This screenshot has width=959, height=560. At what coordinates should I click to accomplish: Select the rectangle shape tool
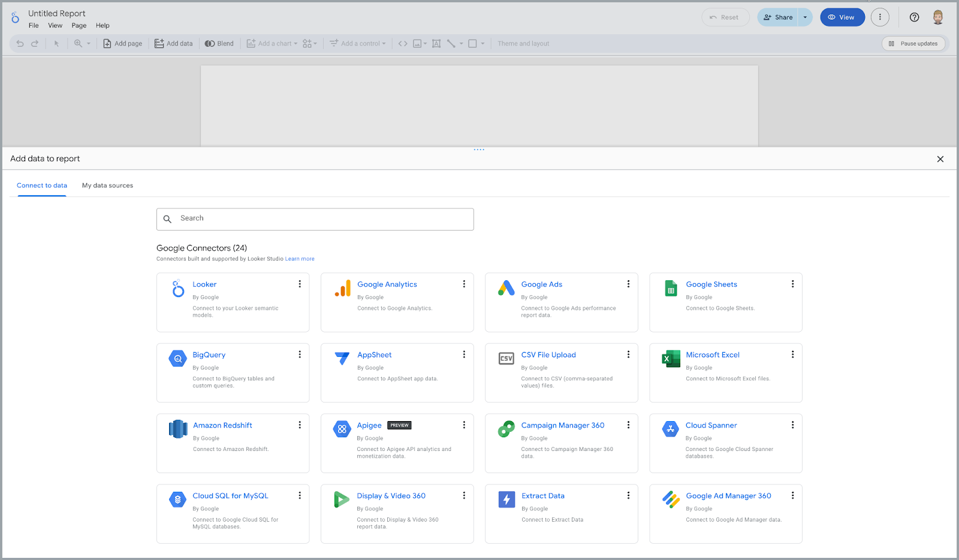(x=472, y=44)
